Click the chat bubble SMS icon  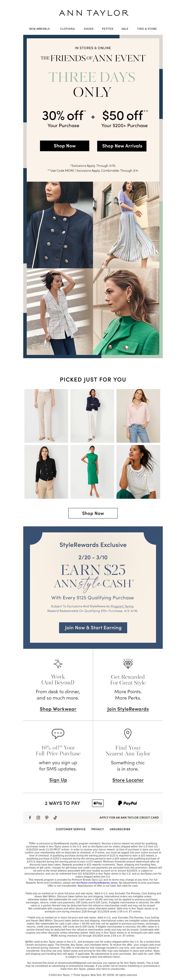[58, 733]
